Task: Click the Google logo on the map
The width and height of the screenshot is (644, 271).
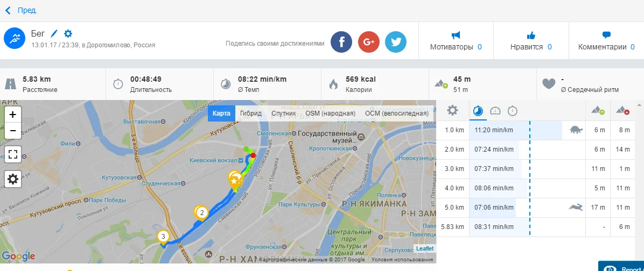Action: 18,256
